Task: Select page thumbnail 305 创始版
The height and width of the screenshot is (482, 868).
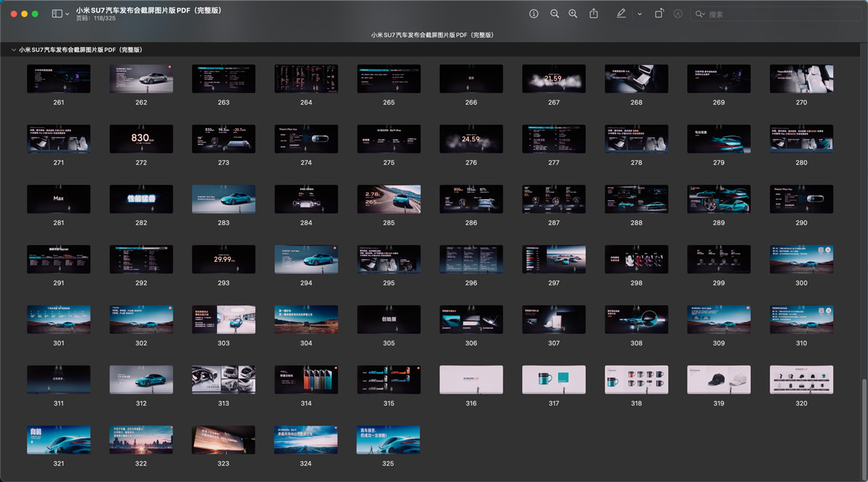Action: tap(388, 319)
